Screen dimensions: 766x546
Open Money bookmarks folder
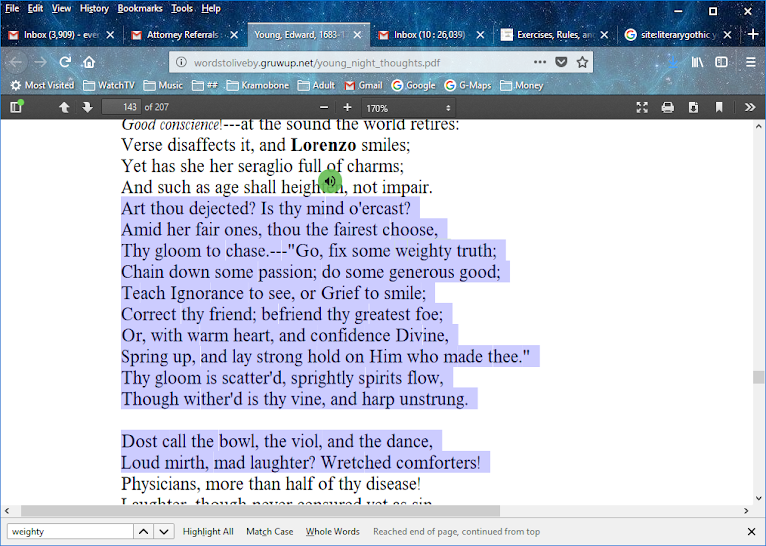point(522,85)
